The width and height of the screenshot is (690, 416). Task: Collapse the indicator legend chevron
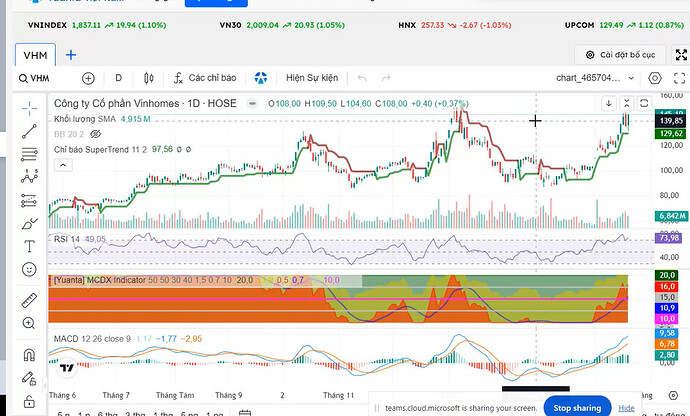[x=63, y=165]
